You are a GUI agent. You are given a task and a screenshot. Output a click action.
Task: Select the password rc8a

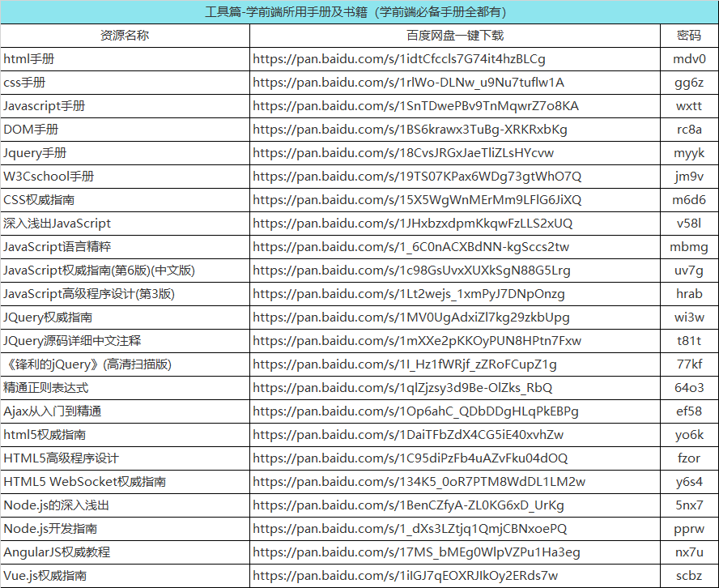(689, 130)
